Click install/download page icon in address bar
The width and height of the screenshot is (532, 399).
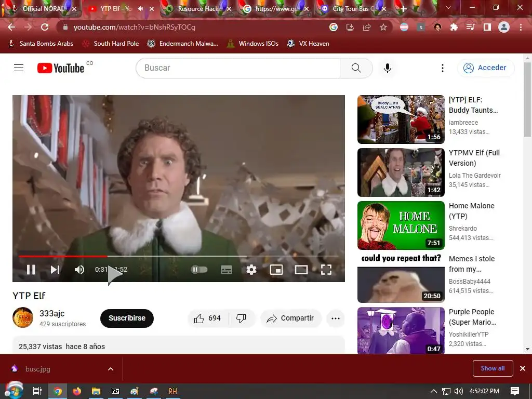350,27
